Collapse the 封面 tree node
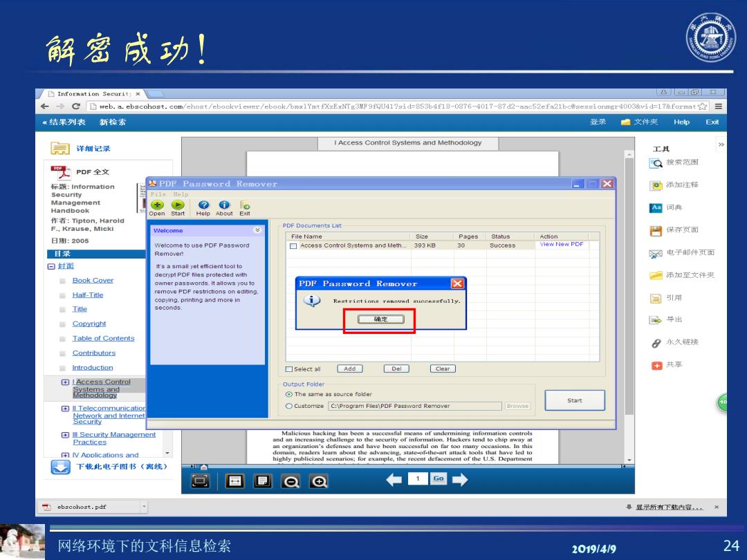The image size is (747, 560). point(51,267)
